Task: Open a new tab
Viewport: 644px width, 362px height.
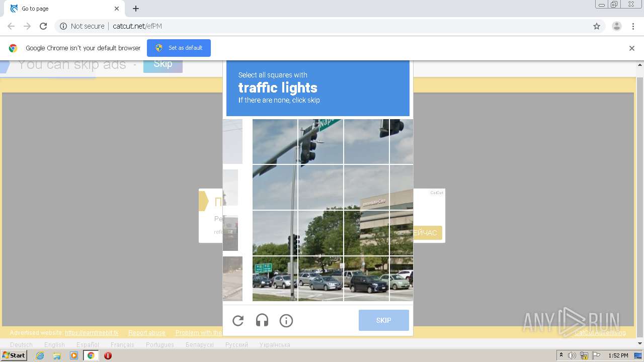Action: coord(136,9)
